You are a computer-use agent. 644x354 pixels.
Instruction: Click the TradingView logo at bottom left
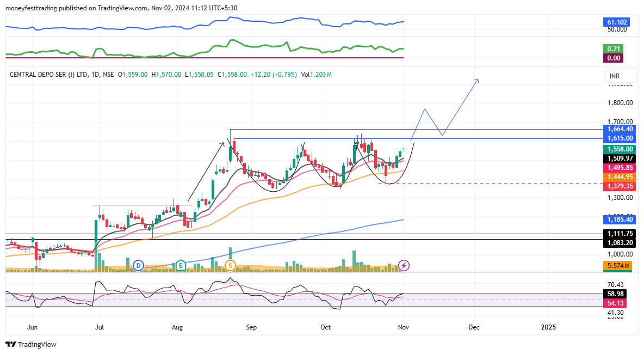31,345
